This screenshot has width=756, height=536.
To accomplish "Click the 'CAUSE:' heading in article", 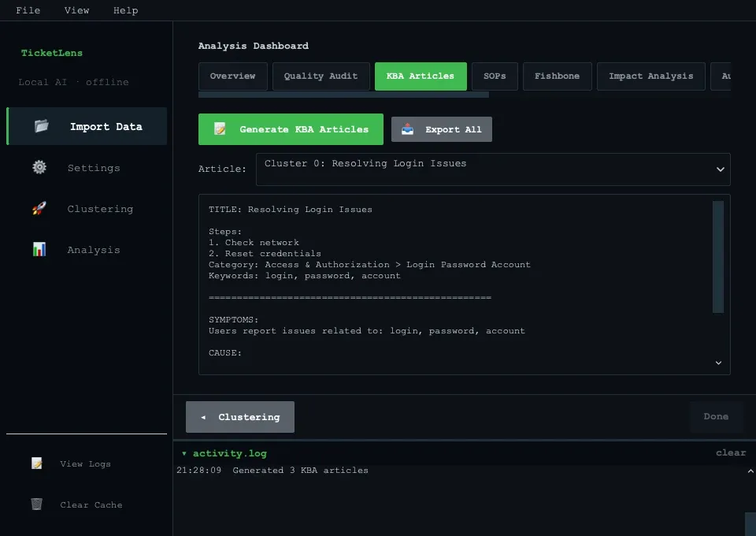I will click(x=225, y=352).
